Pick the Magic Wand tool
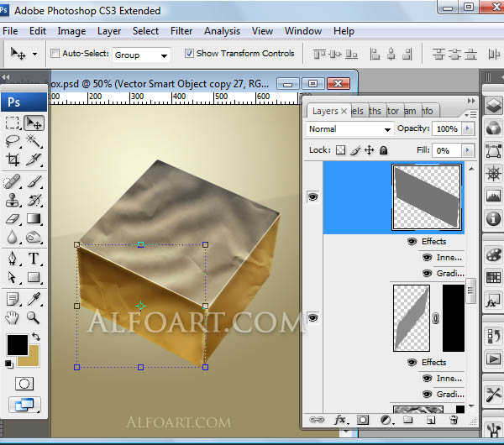Viewport: 504px width, 445px height. 34,141
